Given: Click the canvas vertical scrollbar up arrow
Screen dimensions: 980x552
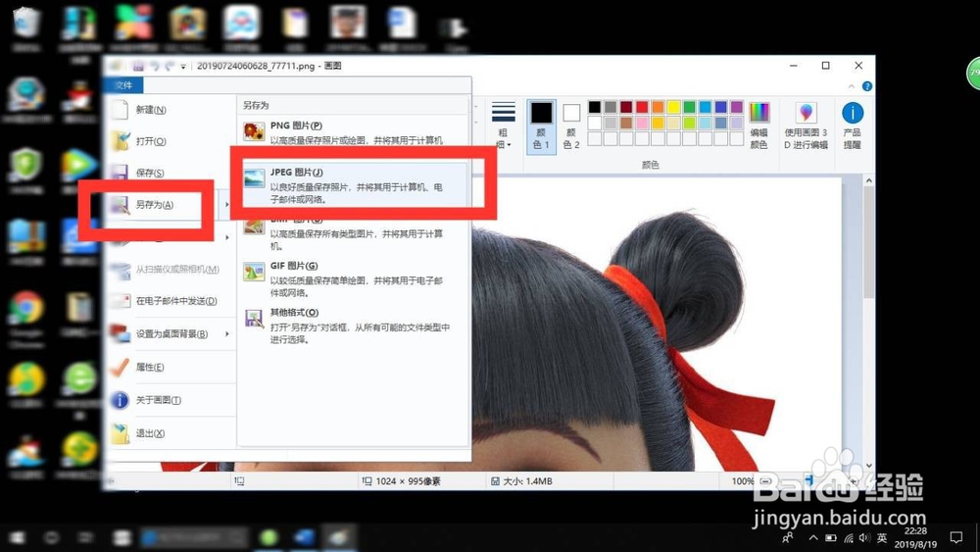Looking at the screenshot, I should tap(868, 180).
